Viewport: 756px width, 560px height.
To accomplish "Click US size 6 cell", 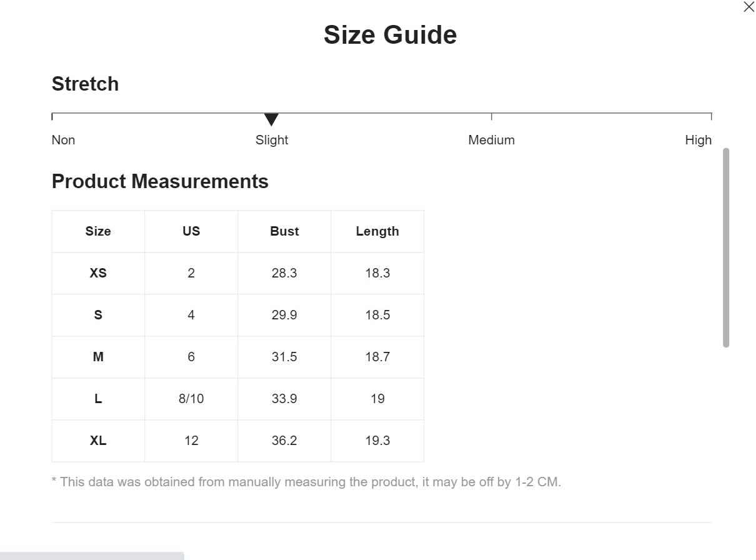I will click(191, 357).
